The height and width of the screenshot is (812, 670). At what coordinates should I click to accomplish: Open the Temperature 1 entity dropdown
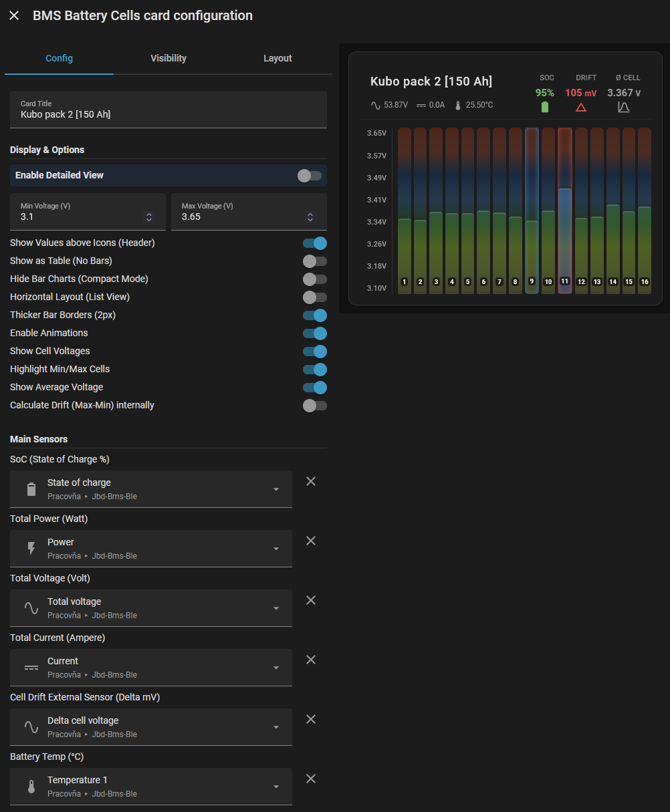tap(276, 787)
